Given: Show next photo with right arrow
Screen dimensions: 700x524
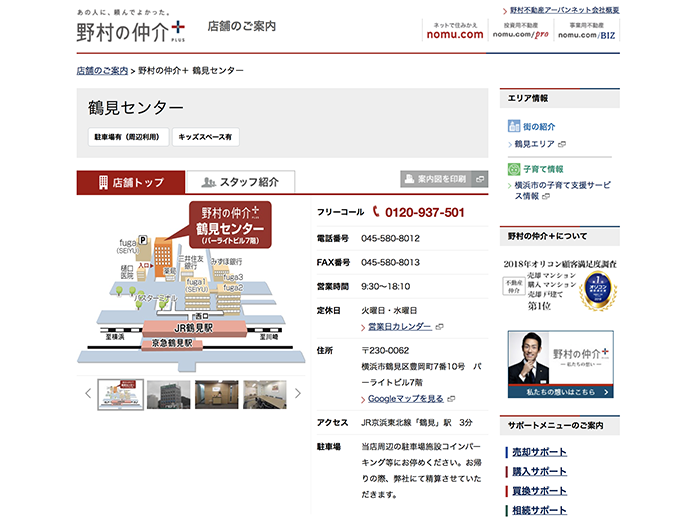Looking at the screenshot, I should point(297,394).
